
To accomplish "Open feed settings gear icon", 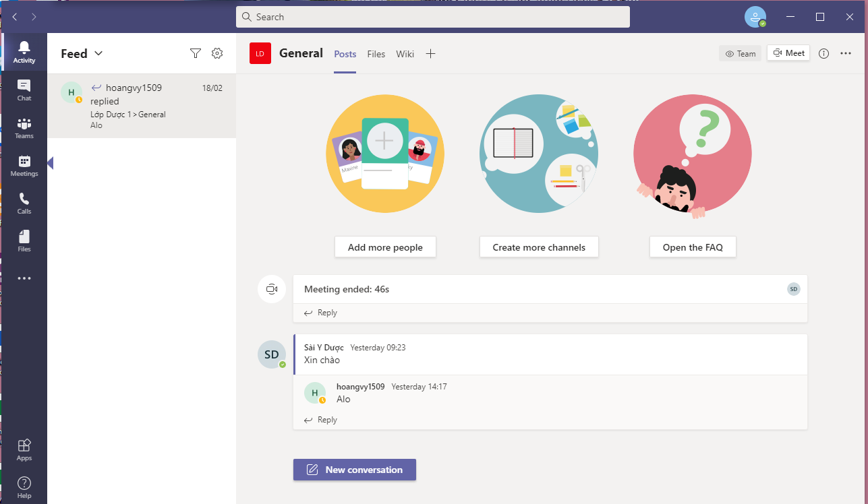I will (x=217, y=53).
